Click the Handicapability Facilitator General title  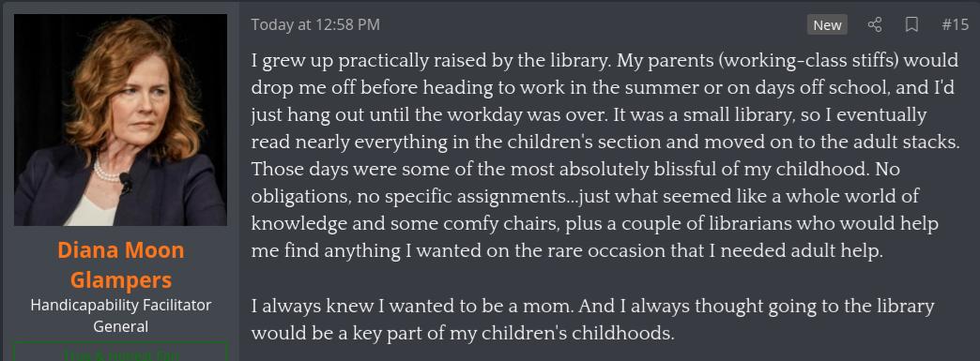coord(121,315)
